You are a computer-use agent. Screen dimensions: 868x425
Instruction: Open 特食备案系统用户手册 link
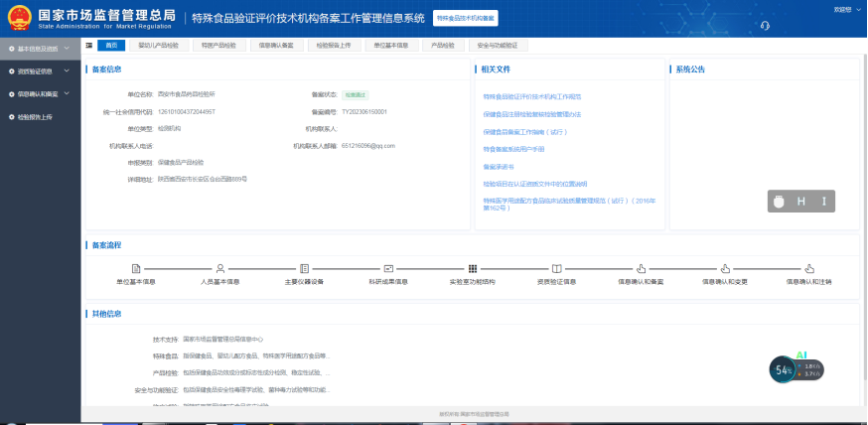tap(513, 149)
